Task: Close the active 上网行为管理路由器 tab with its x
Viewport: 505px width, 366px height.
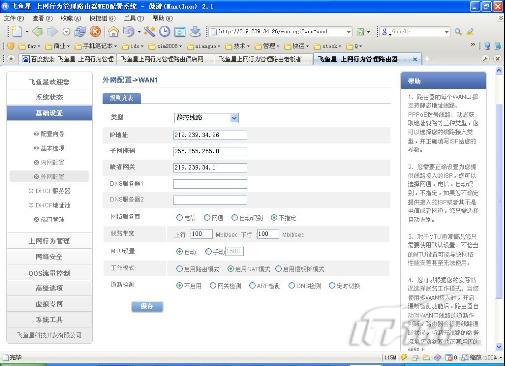Action: click(415, 59)
